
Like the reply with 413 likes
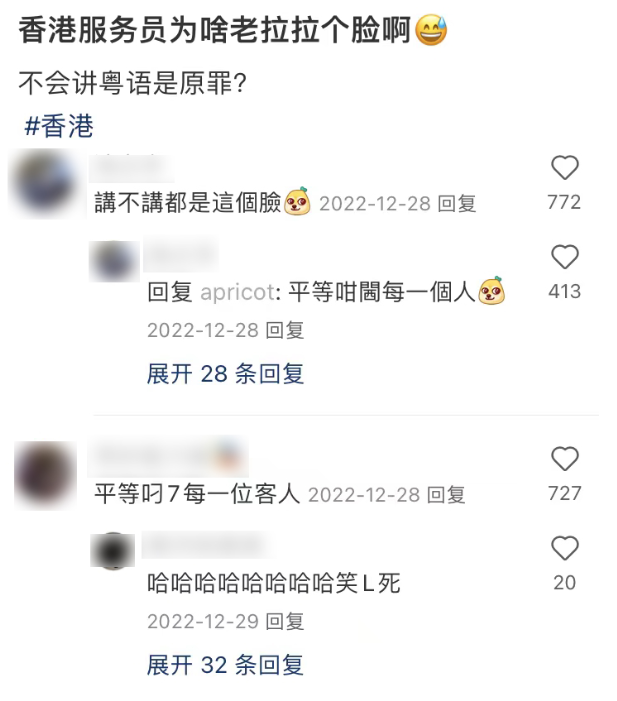point(565,257)
